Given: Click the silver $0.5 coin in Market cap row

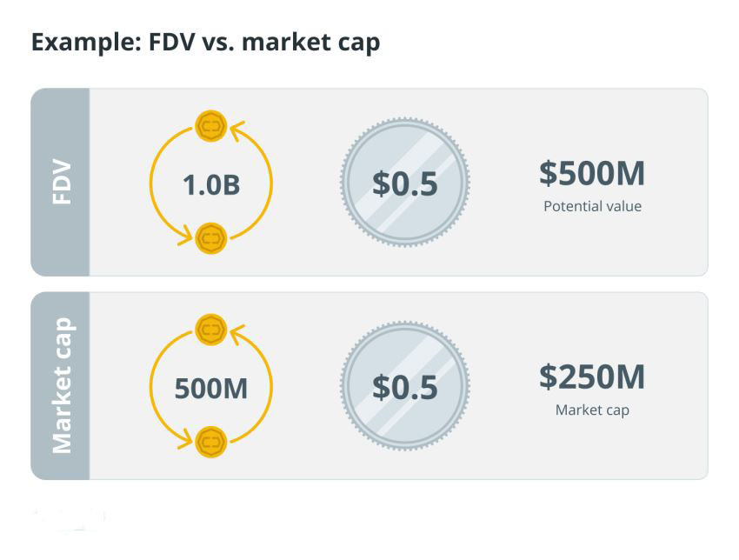Looking at the screenshot, I should click(x=405, y=386).
